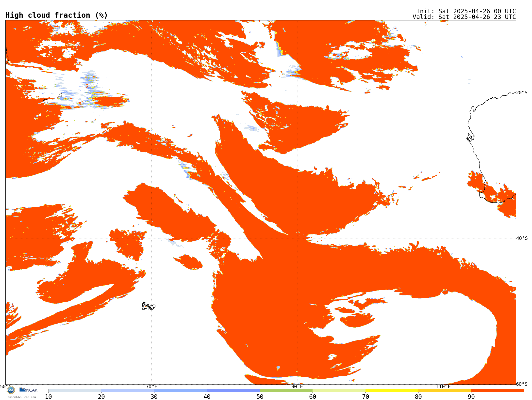The width and height of the screenshot is (532, 400).
Task: Click the 40°S latitude label
Action: (x=522, y=238)
